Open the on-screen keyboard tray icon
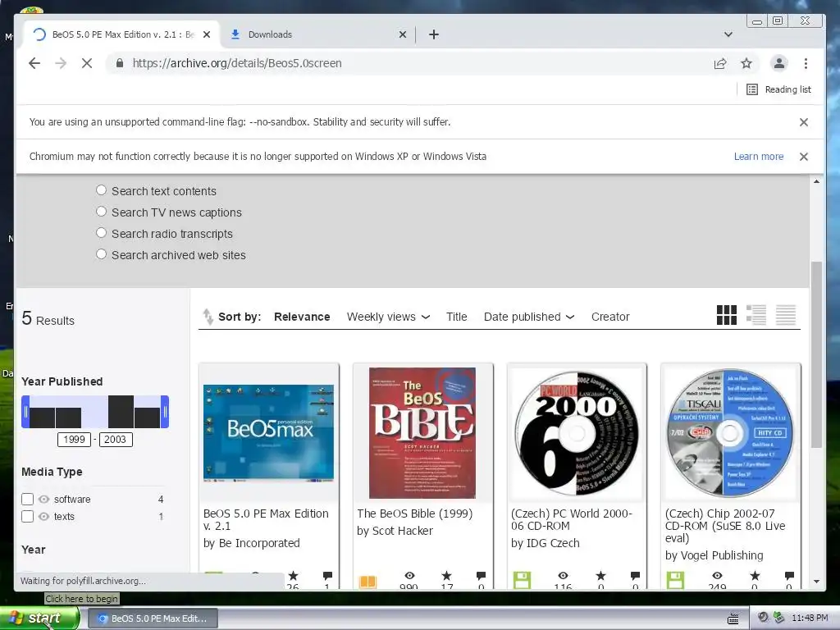 coord(733,619)
